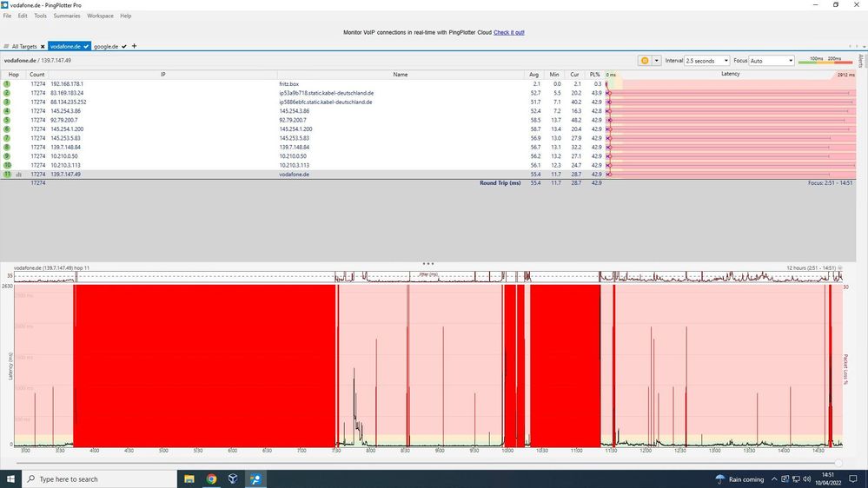Open the Workspace menu

tap(100, 16)
